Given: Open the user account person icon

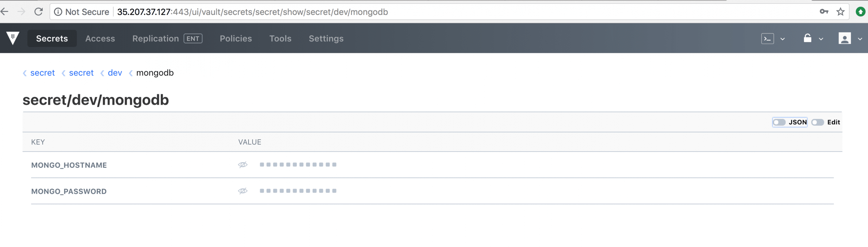Looking at the screenshot, I should click(x=846, y=38).
